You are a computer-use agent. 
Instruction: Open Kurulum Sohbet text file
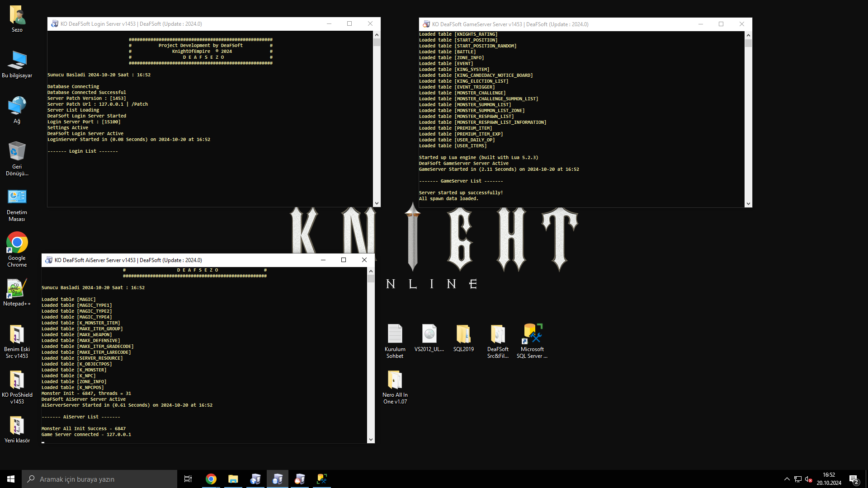(395, 335)
